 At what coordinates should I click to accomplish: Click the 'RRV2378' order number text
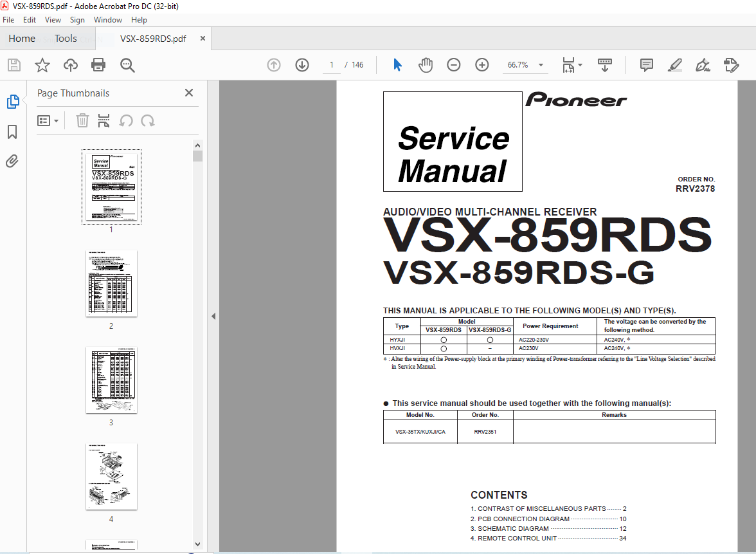click(x=696, y=189)
